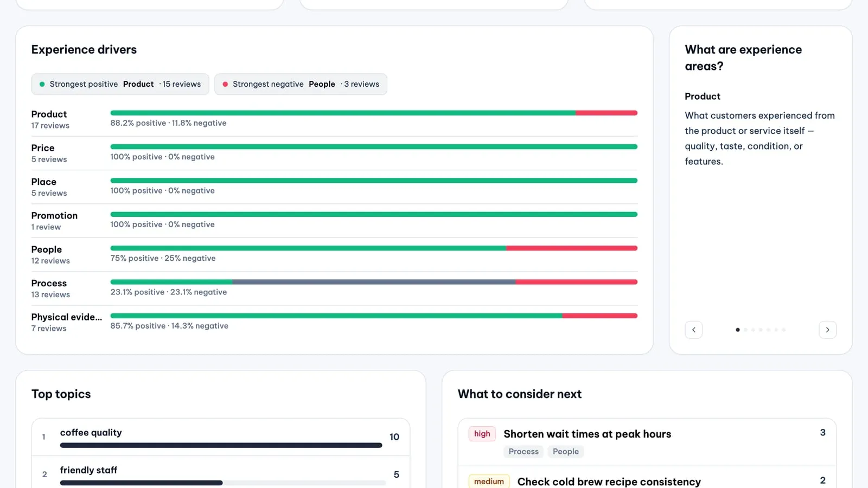
Task: Open 'Check cold brew recipe consistency'
Action: pyautogui.click(x=609, y=481)
